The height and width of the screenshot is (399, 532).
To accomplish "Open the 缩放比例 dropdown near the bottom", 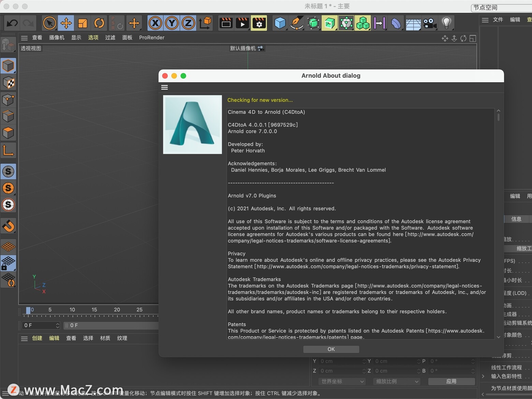I will point(396,381).
